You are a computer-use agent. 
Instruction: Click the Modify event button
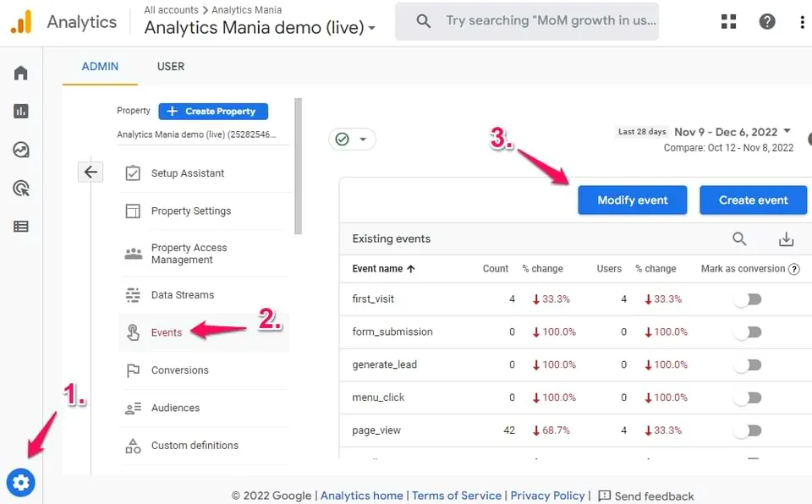[633, 200]
